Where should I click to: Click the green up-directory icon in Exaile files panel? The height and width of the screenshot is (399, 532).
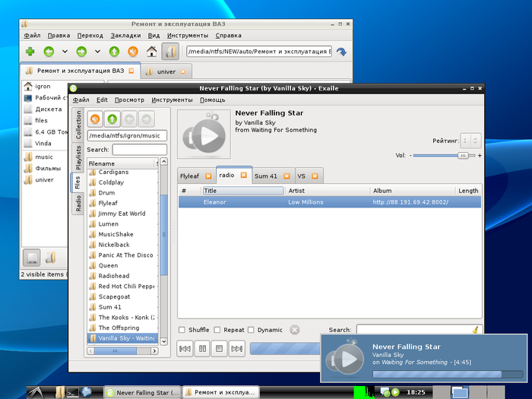(112, 119)
